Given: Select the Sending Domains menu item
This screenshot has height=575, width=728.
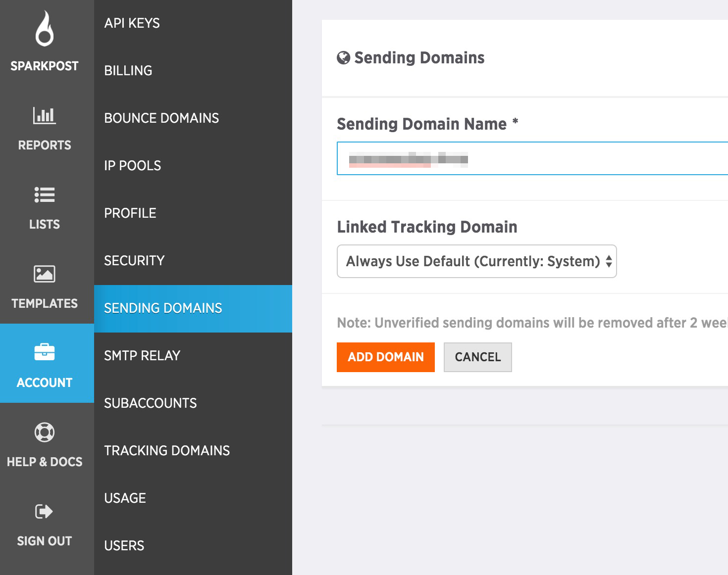Looking at the screenshot, I should 193,308.
